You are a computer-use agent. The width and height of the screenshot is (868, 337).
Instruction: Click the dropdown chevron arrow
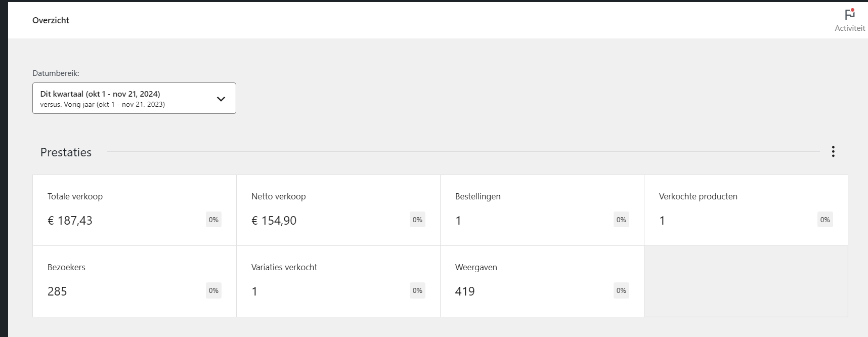(x=221, y=99)
